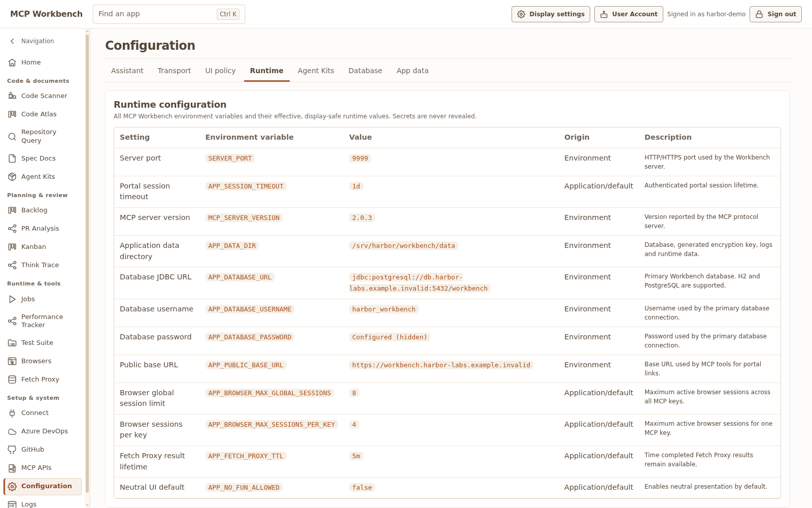The width and height of the screenshot is (812, 508).
Task: Select the App data tab
Action: [413, 71]
